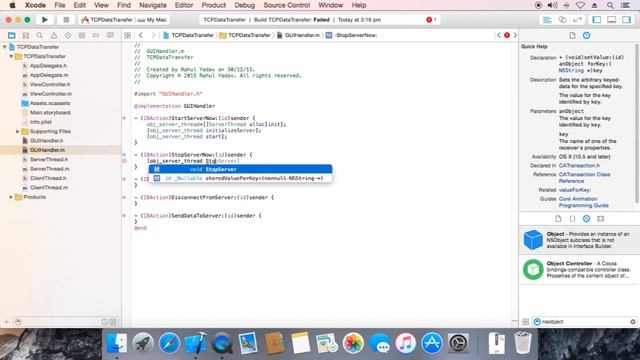This screenshot has height=360, width=640.
Task: Collapse the TCPDataTransfer project root
Action: [5, 47]
